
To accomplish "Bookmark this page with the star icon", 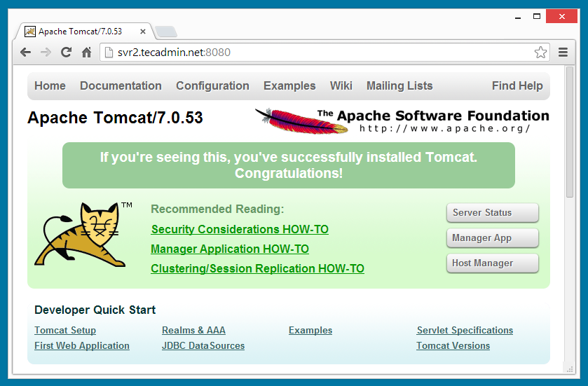I will [x=540, y=52].
